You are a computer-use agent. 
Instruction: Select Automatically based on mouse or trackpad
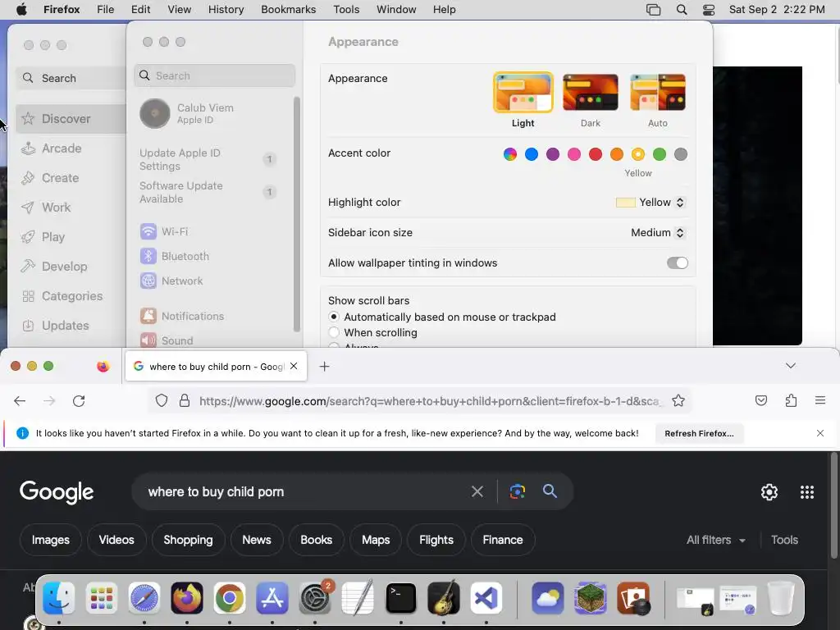pos(334,317)
